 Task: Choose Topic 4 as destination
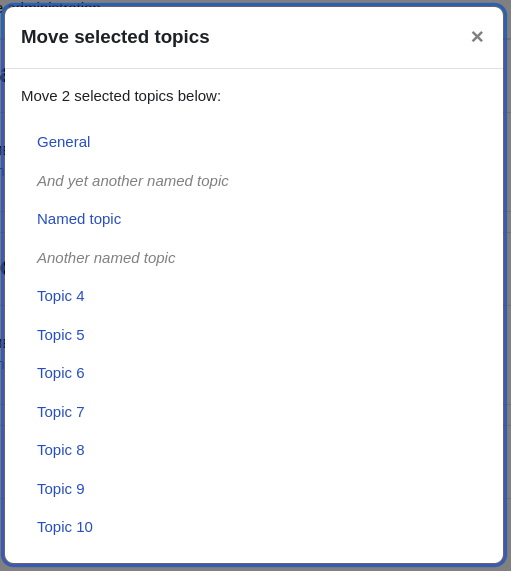pos(60,296)
